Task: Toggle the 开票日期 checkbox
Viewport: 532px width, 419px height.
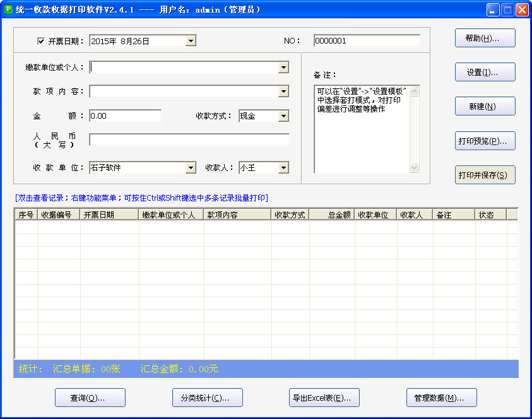Action: coord(41,41)
